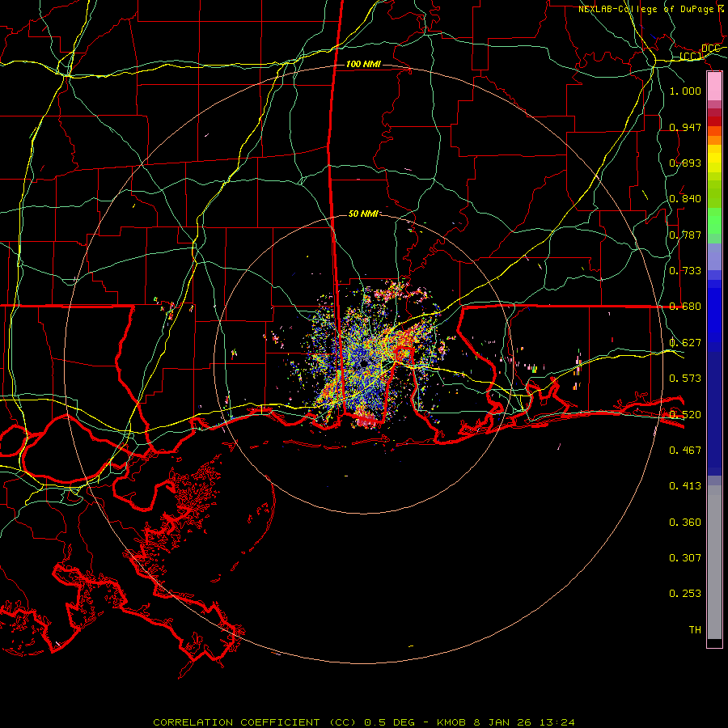Click the "100 NMI" range ring label

(363, 64)
